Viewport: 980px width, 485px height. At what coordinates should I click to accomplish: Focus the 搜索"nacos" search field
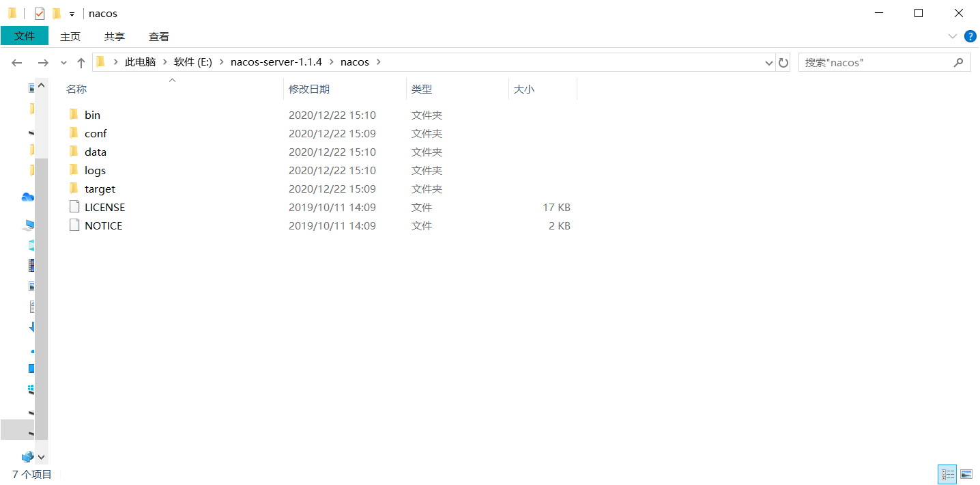click(x=884, y=62)
